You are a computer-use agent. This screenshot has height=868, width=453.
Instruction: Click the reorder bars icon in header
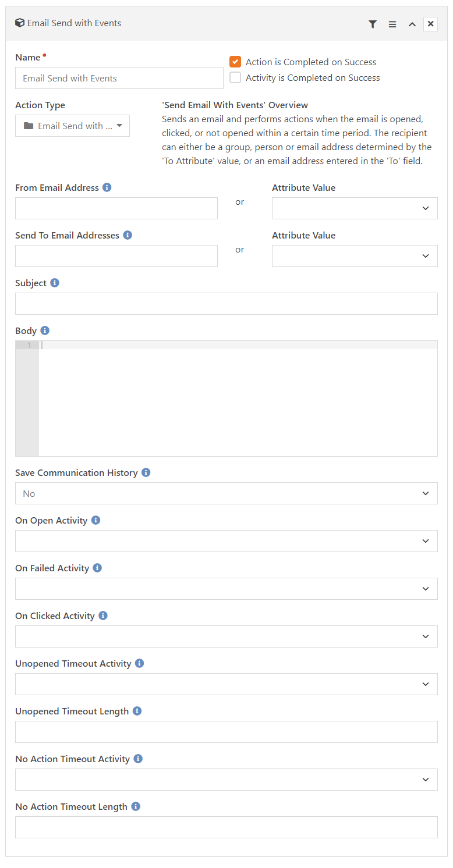tap(392, 24)
